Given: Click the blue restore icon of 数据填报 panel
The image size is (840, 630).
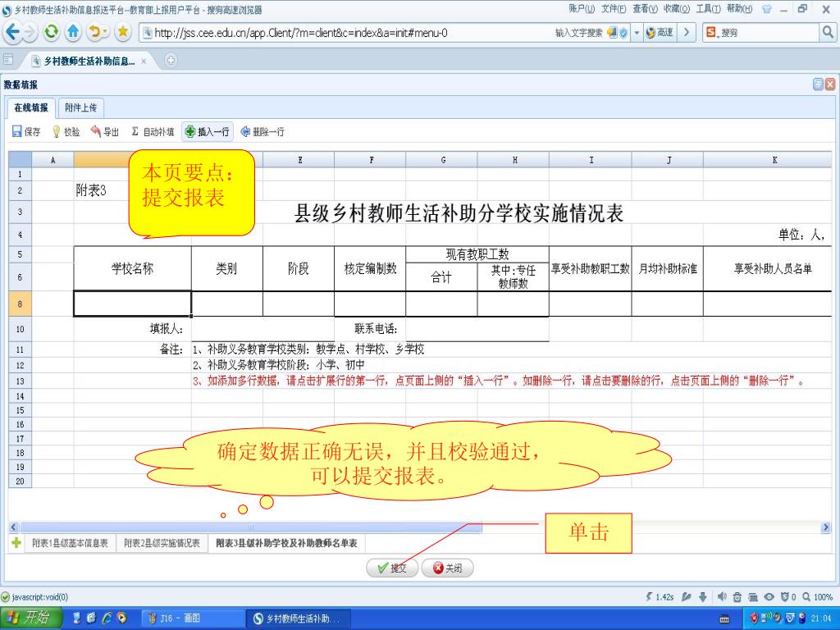Looking at the screenshot, I should click(x=818, y=84).
